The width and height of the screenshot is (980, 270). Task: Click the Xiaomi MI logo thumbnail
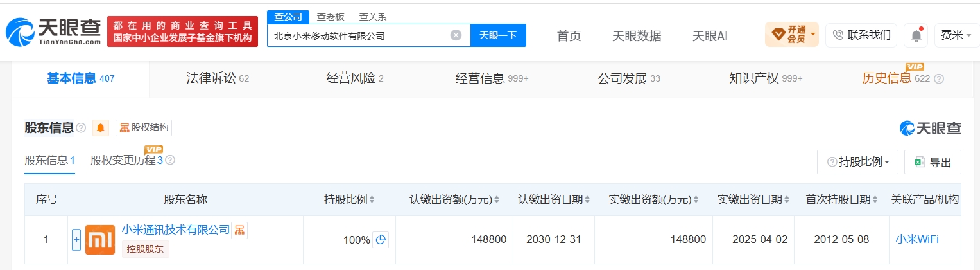100,240
